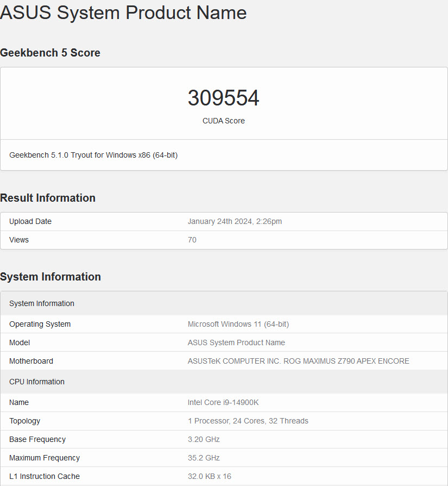This screenshot has width=448, height=486.
Task: Select the System Information table header
Action: [x=41, y=303]
